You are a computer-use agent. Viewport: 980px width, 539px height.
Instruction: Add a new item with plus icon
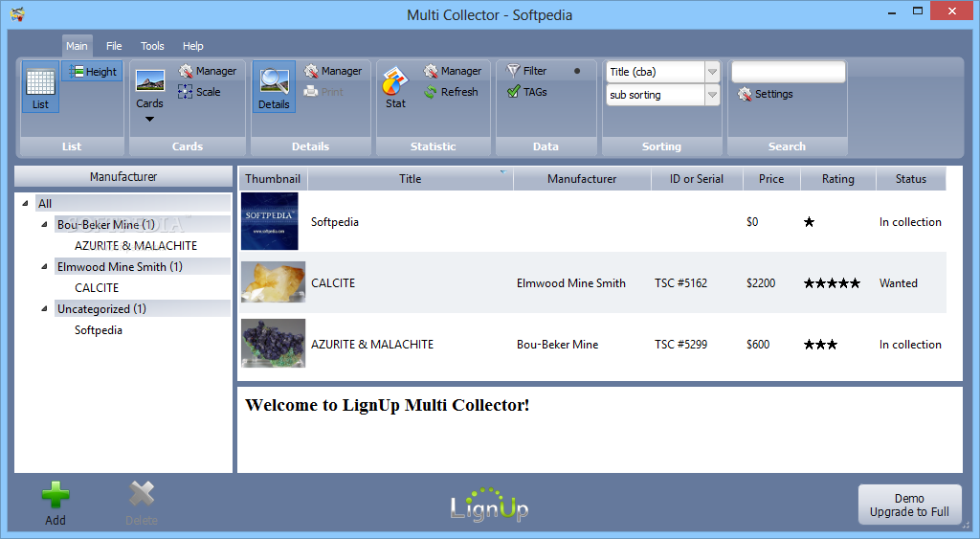(56, 495)
